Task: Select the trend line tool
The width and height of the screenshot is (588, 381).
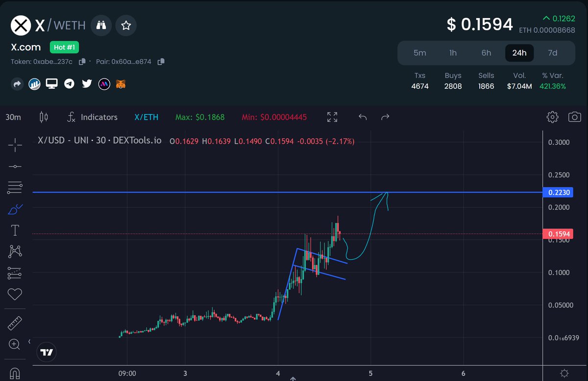Action: [x=15, y=167]
